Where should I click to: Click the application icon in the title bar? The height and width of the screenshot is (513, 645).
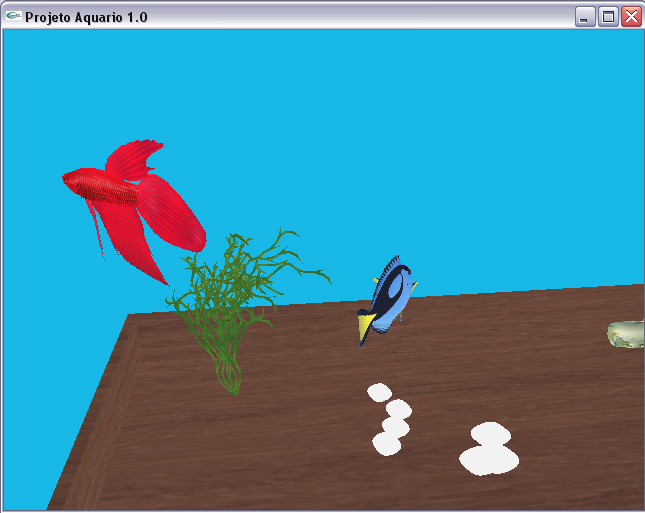pyautogui.click(x=13, y=16)
